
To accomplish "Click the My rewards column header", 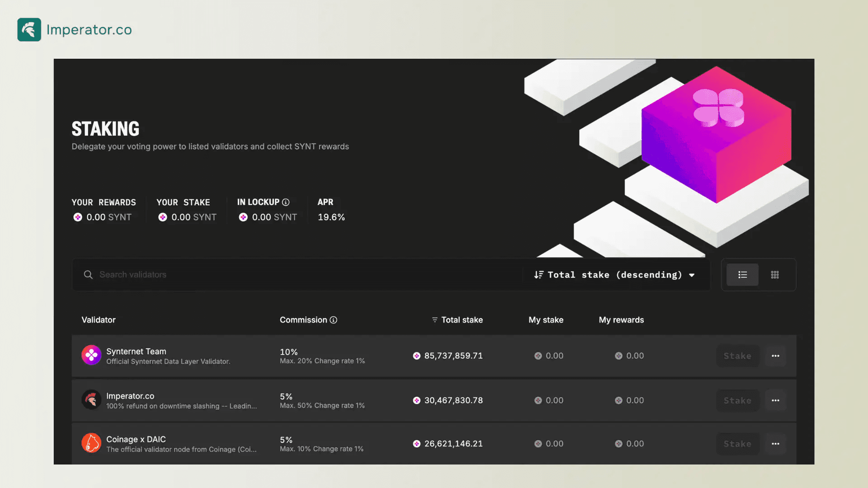I will coord(622,320).
